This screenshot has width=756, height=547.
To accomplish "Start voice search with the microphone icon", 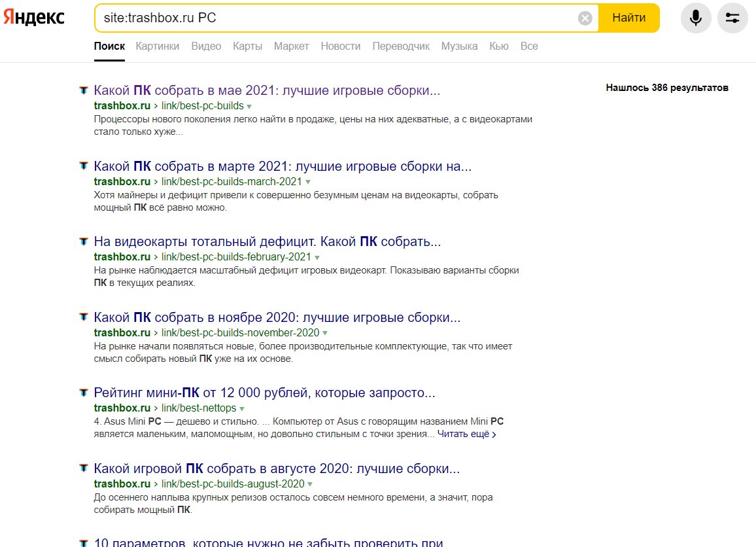I will pos(695,18).
